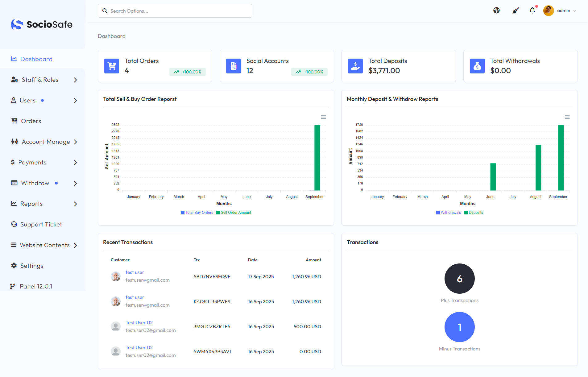Hide the Withdrawals series via legend
The image size is (588, 377).
tap(449, 213)
